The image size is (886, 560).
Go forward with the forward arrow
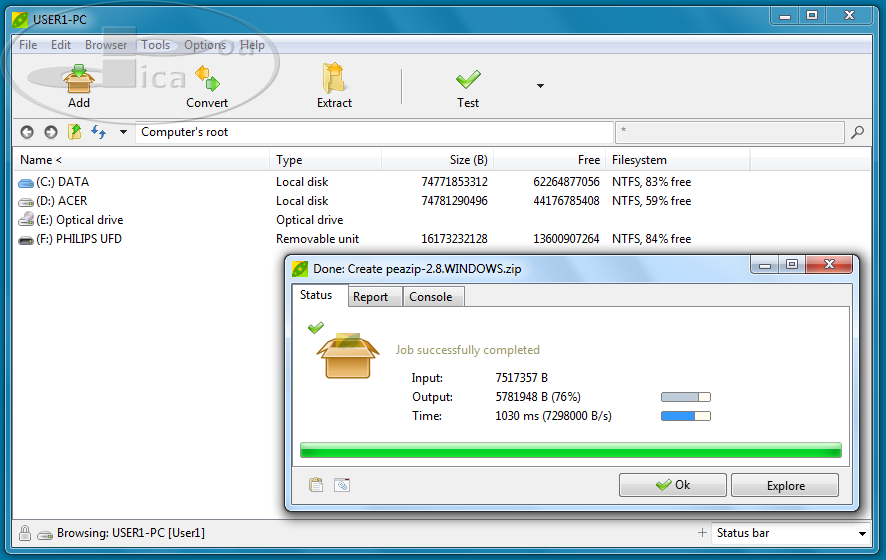point(50,132)
